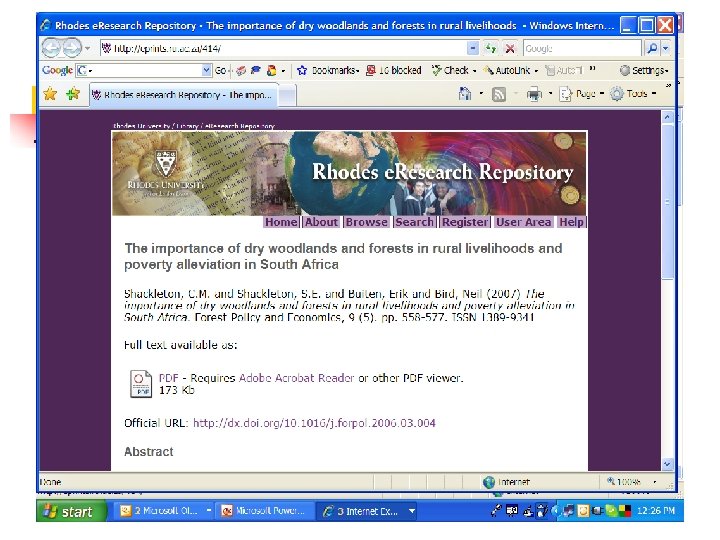
Task: Expand the Google toolbar search box dropdown
Action: point(207,70)
